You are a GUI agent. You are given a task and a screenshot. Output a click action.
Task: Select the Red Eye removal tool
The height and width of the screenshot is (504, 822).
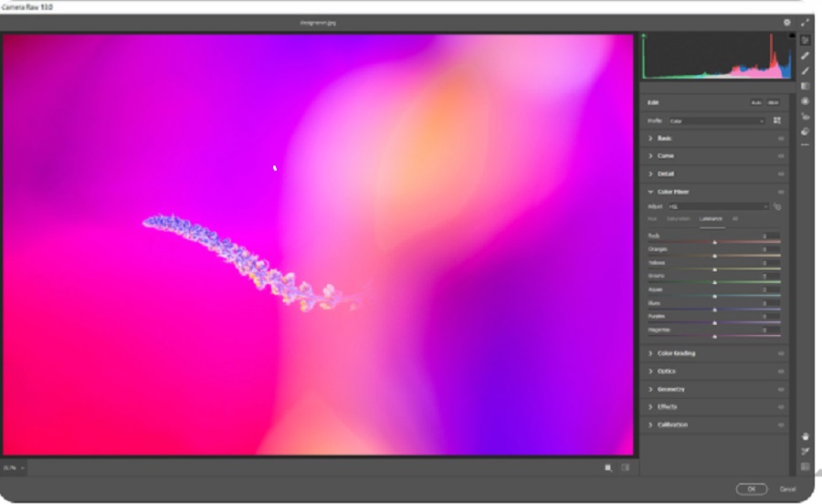pos(805,116)
